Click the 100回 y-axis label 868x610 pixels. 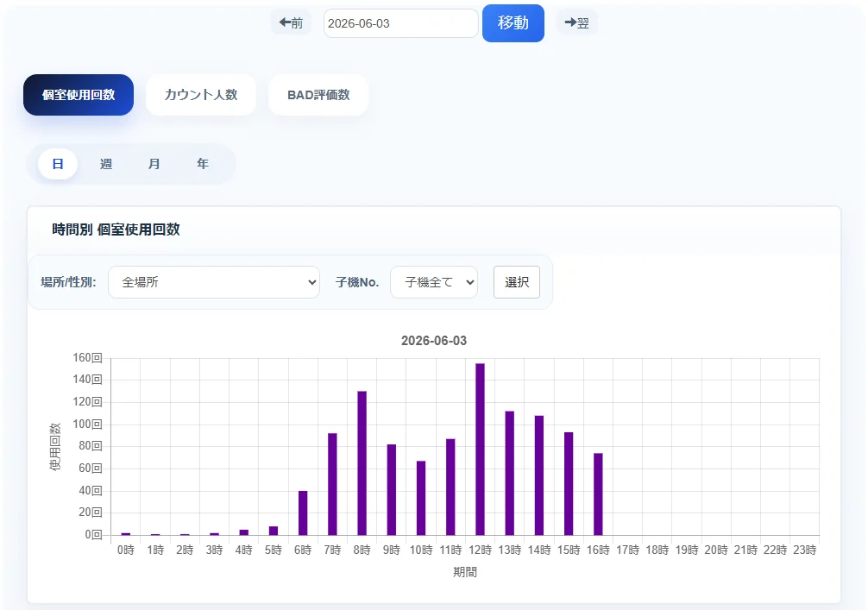click(x=87, y=424)
